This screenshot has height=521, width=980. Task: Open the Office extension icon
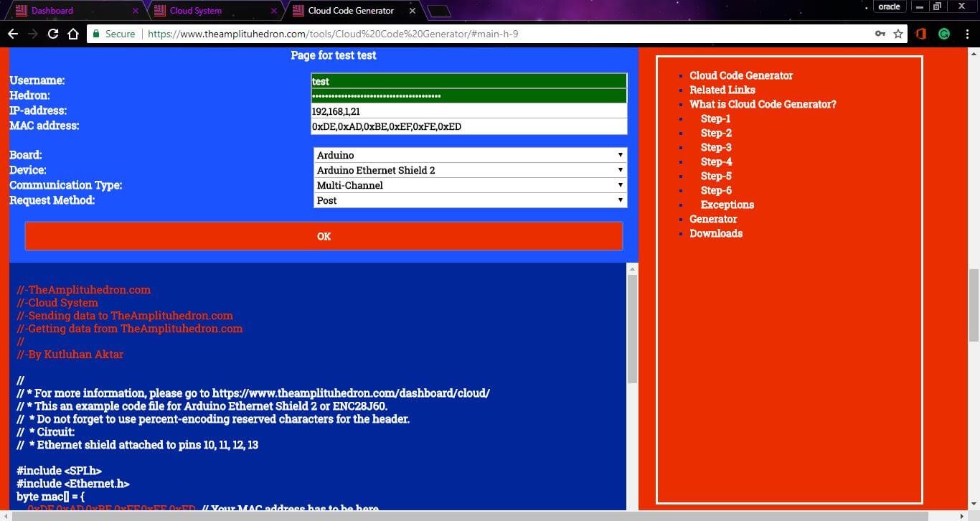[922, 34]
